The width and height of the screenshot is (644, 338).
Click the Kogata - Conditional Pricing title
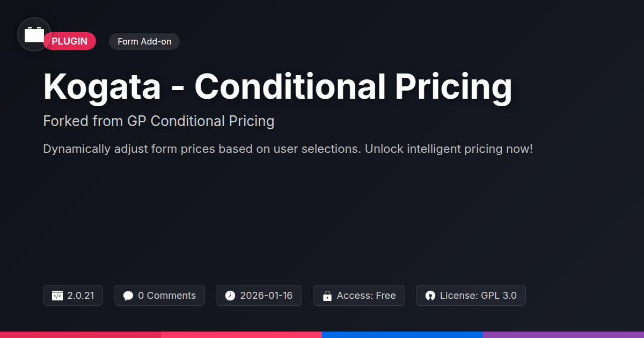[x=277, y=86]
